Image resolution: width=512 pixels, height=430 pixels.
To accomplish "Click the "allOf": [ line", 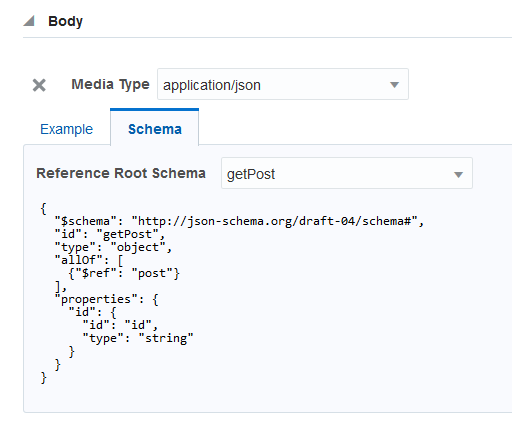I will [x=89, y=260].
